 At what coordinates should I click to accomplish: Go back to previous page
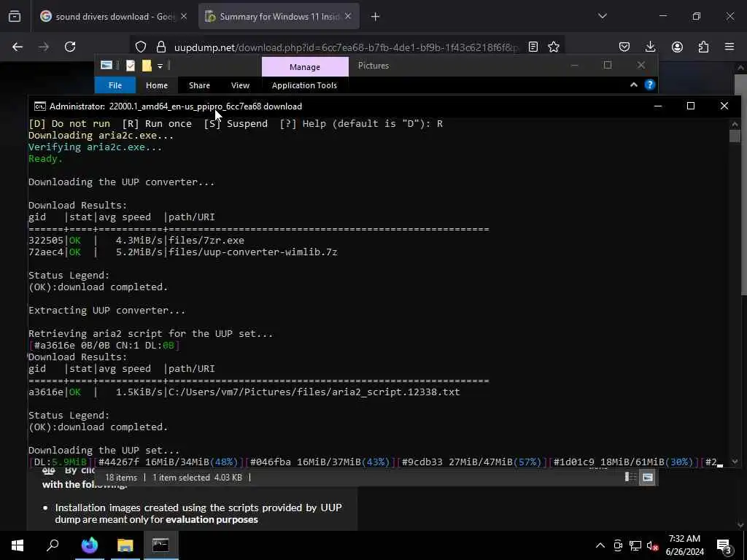click(18, 47)
